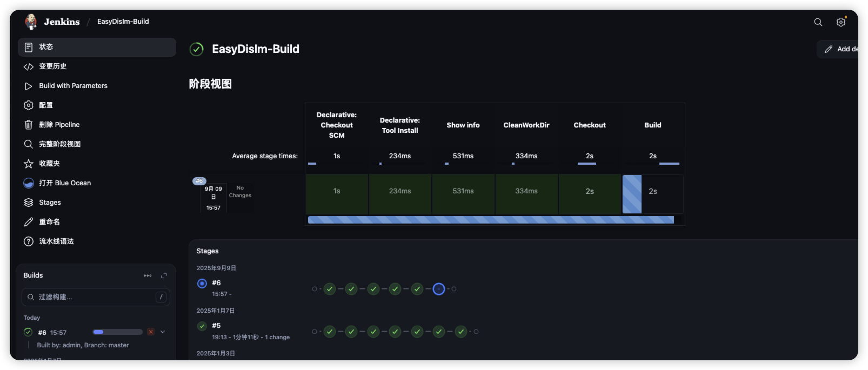Click the 'Build' stage header
Image resolution: width=868 pixels, height=370 pixels.
click(653, 125)
